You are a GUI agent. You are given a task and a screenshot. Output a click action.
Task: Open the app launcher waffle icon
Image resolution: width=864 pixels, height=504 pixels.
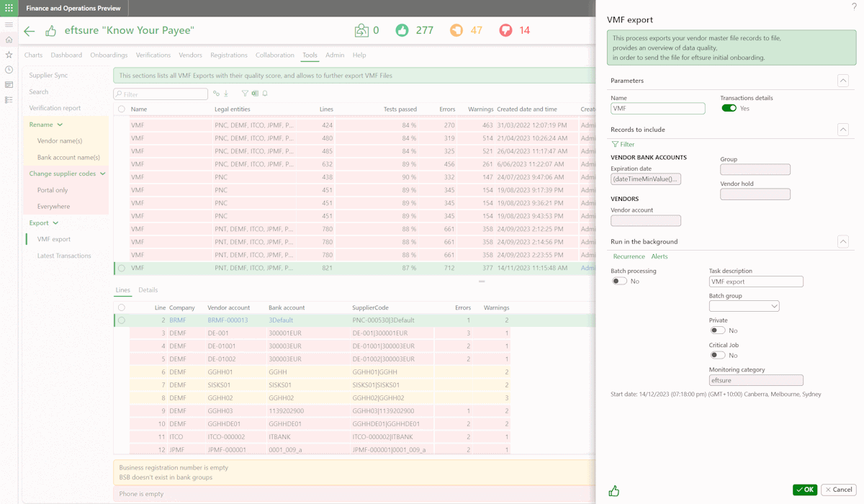tap(9, 8)
